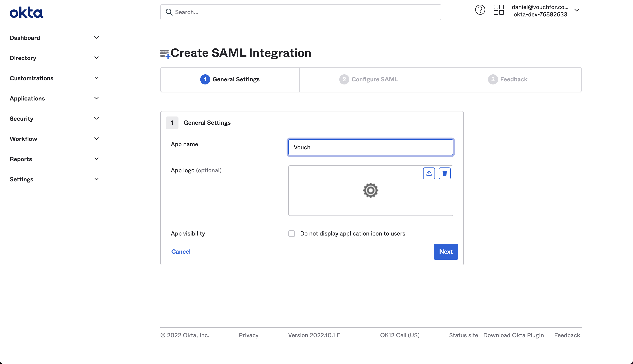The width and height of the screenshot is (633, 364).
Task: Click the App name input field
Action: click(370, 147)
